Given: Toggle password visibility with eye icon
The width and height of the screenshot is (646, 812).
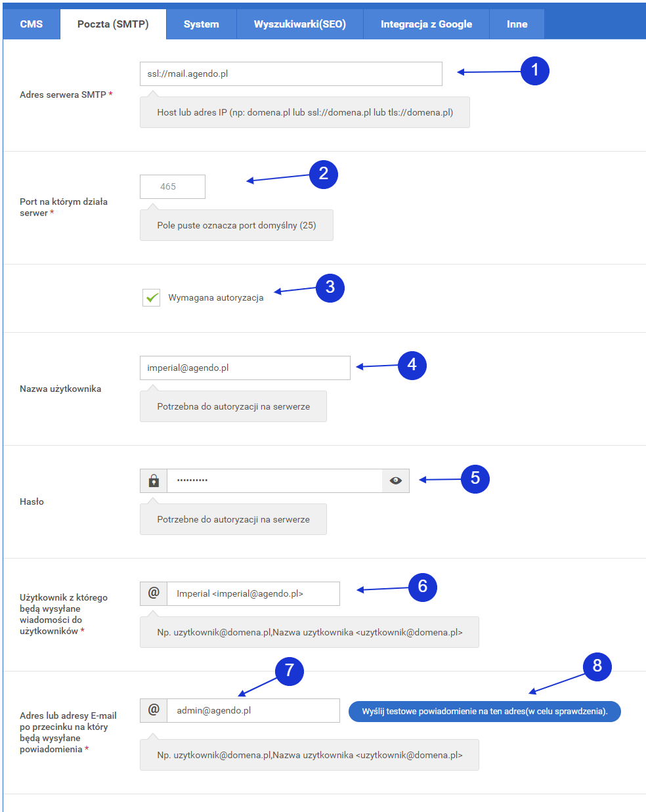Looking at the screenshot, I should click(x=395, y=481).
